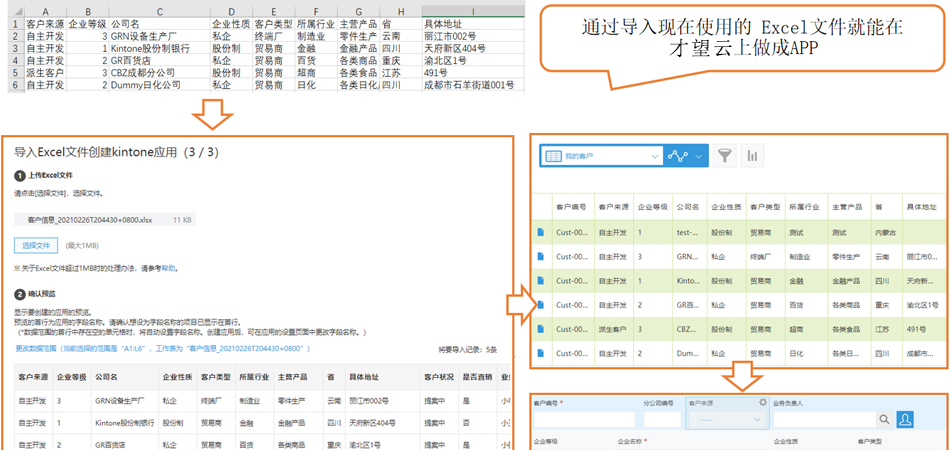The height and width of the screenshot is (450, 950).
Task: Open record icon in test- row
Action: click(541, 232)
